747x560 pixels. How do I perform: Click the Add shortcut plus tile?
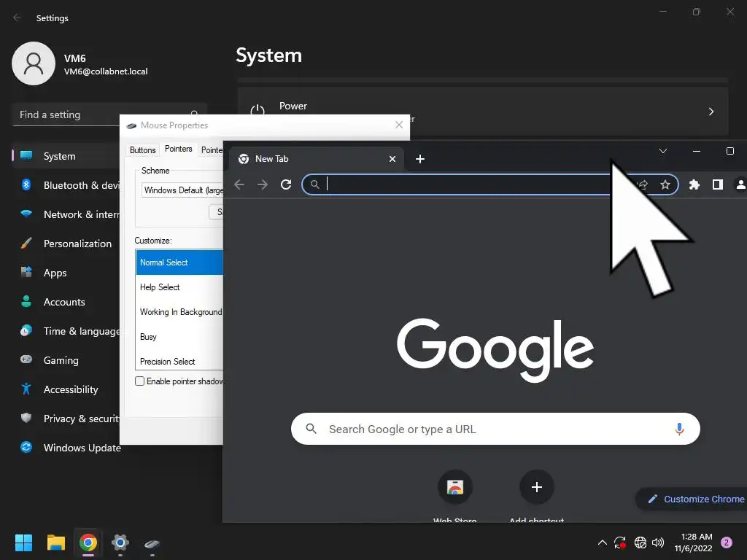click(x=536, y=487)
